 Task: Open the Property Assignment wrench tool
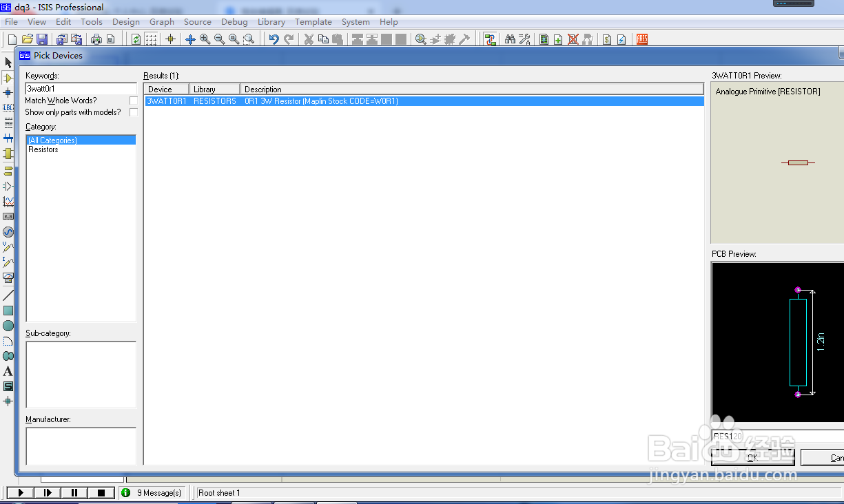pos(524,39)
